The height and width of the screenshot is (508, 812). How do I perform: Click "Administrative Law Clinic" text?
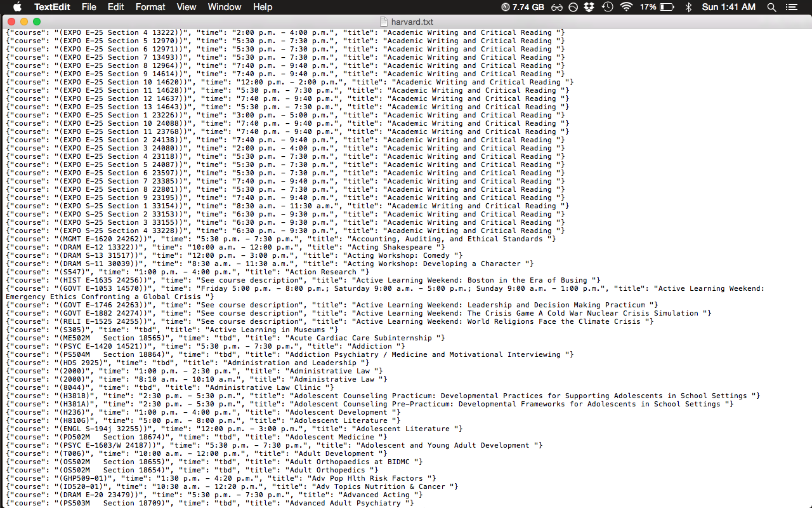tap(264, 387)
